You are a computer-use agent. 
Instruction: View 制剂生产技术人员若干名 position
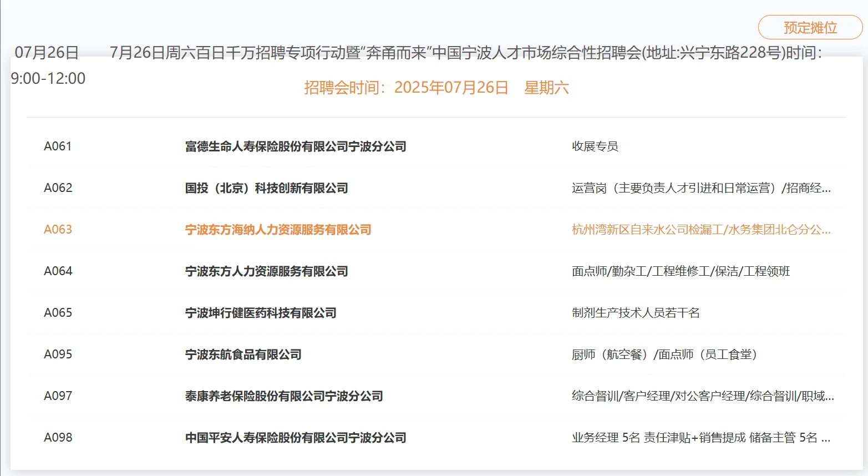point(636,313)
